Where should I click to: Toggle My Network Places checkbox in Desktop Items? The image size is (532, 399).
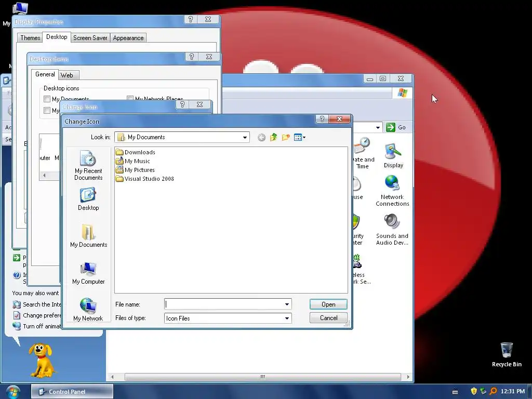130,99
